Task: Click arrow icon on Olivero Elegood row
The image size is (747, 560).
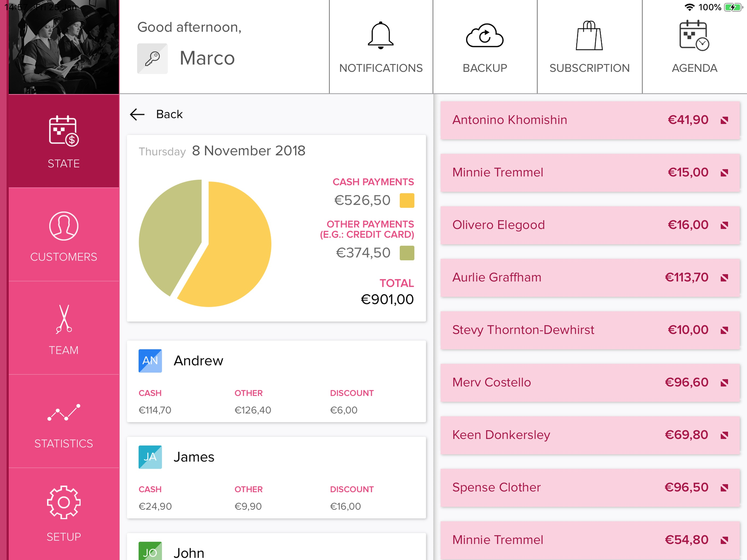Action: coord(724,225)
